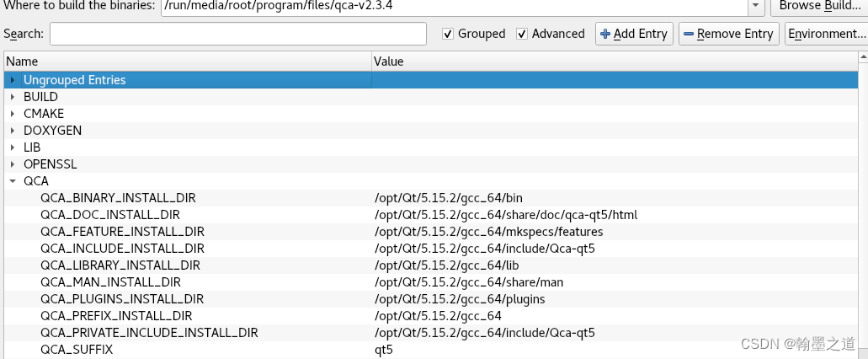Click the minus icon on Remove Entry
The height and width of the screenshot is (359, 868).
689,34
